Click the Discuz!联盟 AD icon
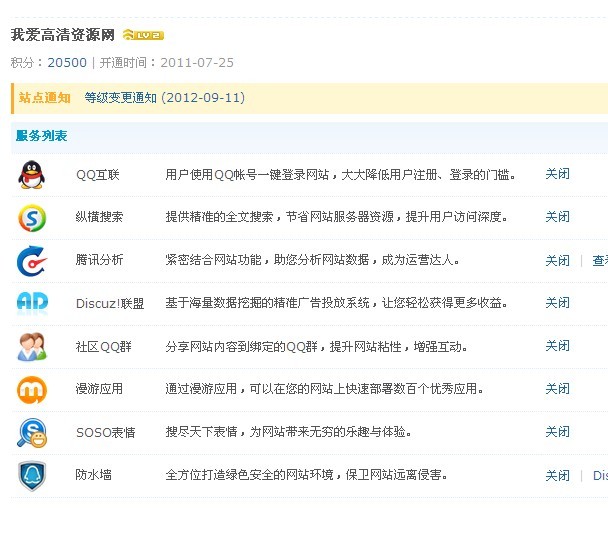Image resolution: width=608 pixels, height=540 pixels. (x=32, y=302)
